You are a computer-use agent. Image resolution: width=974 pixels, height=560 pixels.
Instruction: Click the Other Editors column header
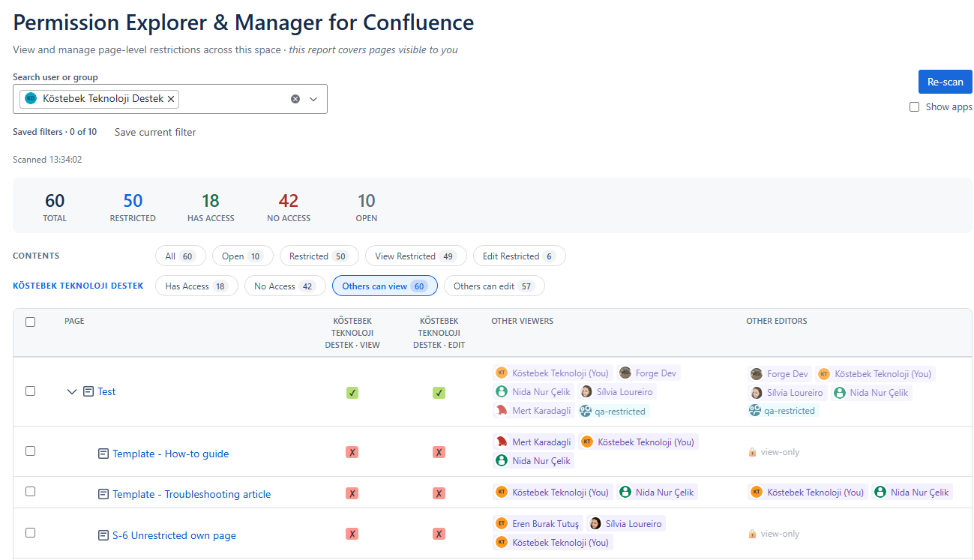777,321
